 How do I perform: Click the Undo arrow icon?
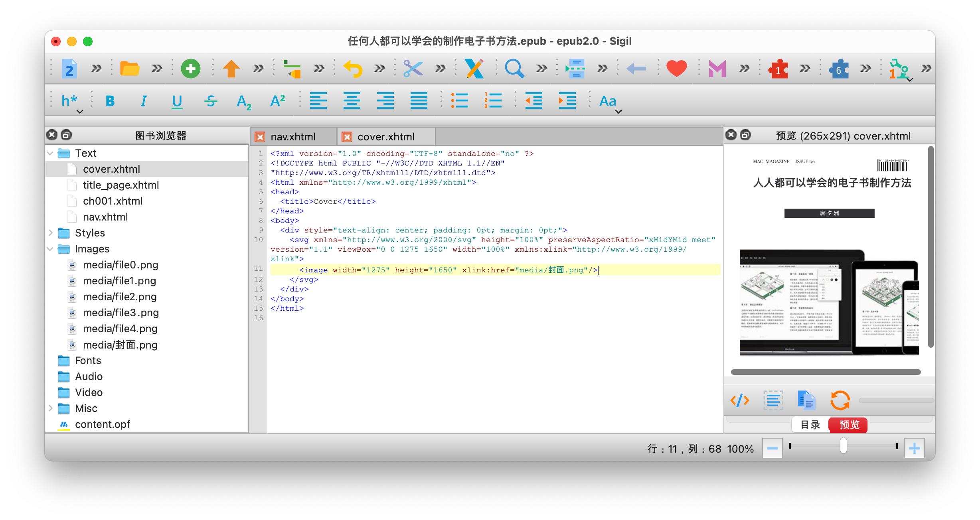(x=353, y=69)
